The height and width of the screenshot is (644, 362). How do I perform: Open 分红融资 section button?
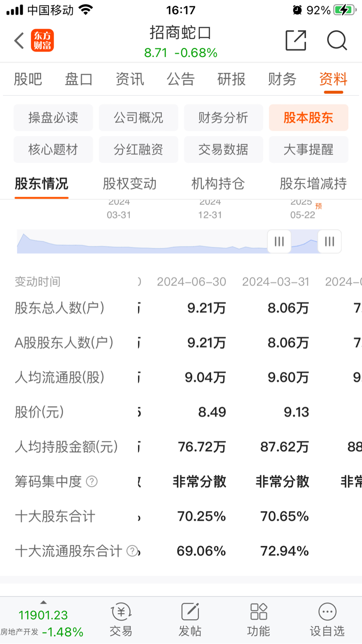[139, 149]
